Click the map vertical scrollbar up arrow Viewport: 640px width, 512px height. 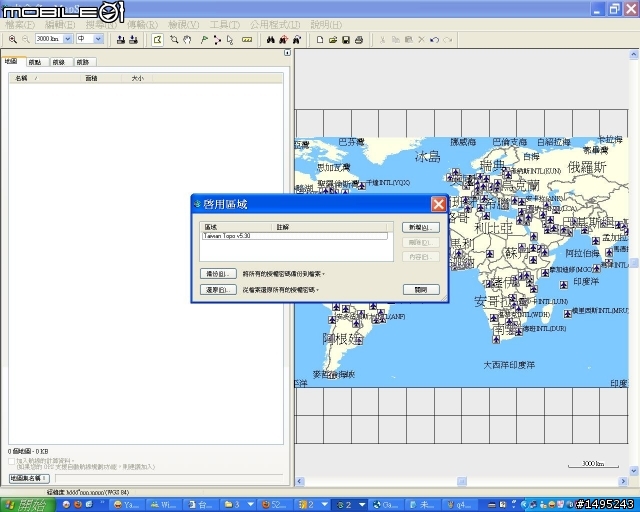tap(634, 54)
